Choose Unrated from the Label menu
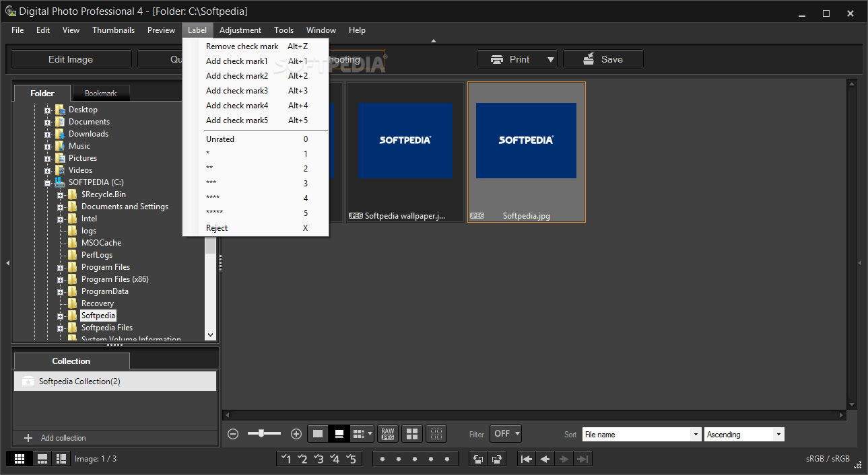 click(220, 139)
